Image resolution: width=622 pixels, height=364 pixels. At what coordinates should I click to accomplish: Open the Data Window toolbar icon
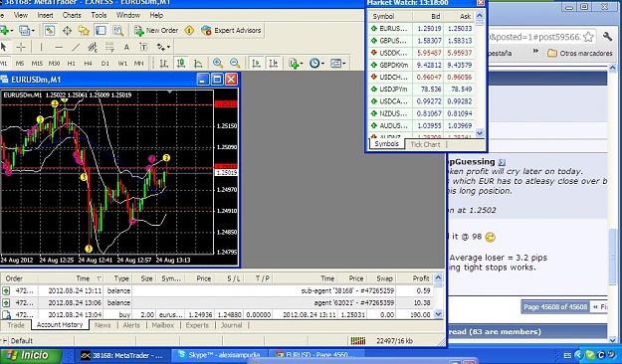[67, 30]
